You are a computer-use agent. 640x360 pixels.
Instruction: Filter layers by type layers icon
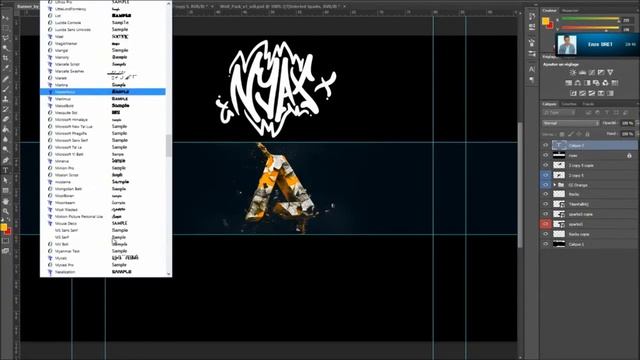[x=607, y=113]
